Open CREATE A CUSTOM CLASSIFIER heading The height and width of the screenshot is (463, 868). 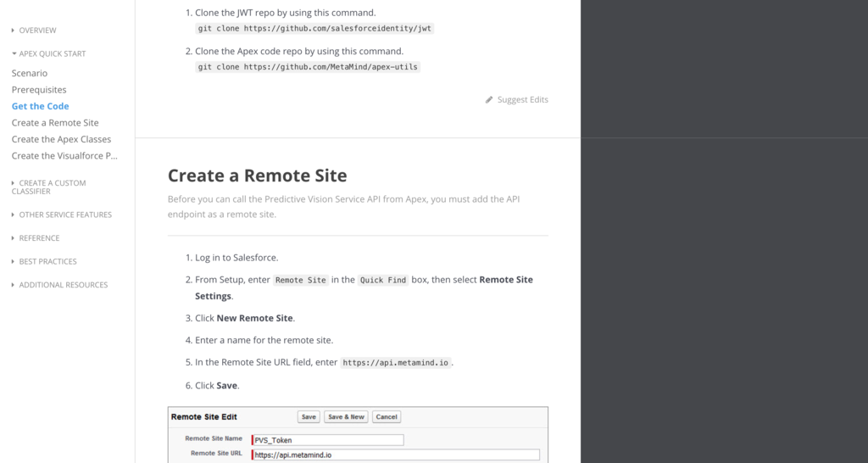point(48,187)
